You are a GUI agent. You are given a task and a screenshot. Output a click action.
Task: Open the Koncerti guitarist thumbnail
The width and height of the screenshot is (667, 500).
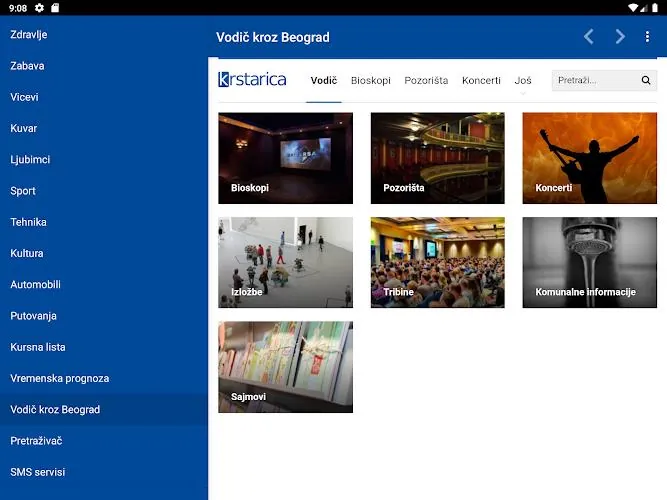tap(590, 158)
